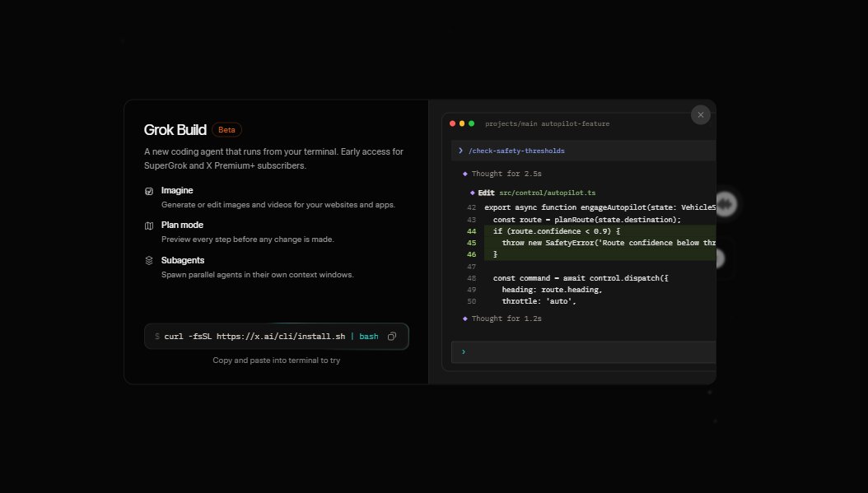Click the Imagine heading
Screen dimensions: 868x493
pyautogui.click(x=177, y=190)
